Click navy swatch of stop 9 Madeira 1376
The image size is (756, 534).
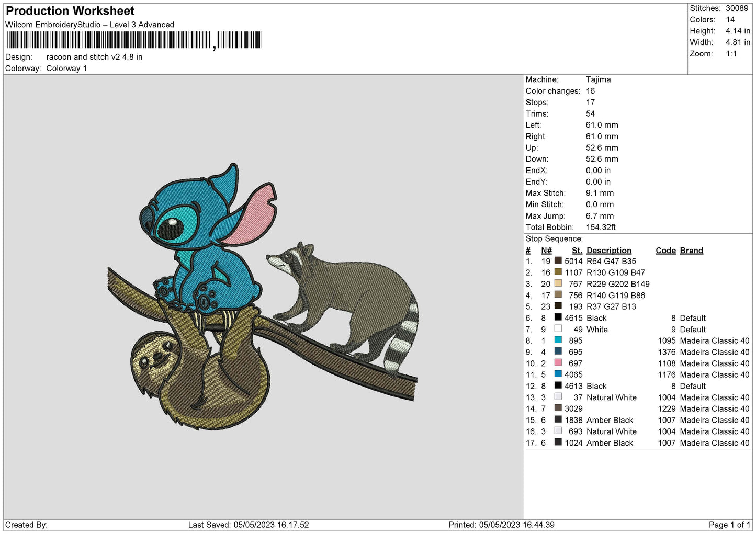pyautogui.click(x=558, y=351)
